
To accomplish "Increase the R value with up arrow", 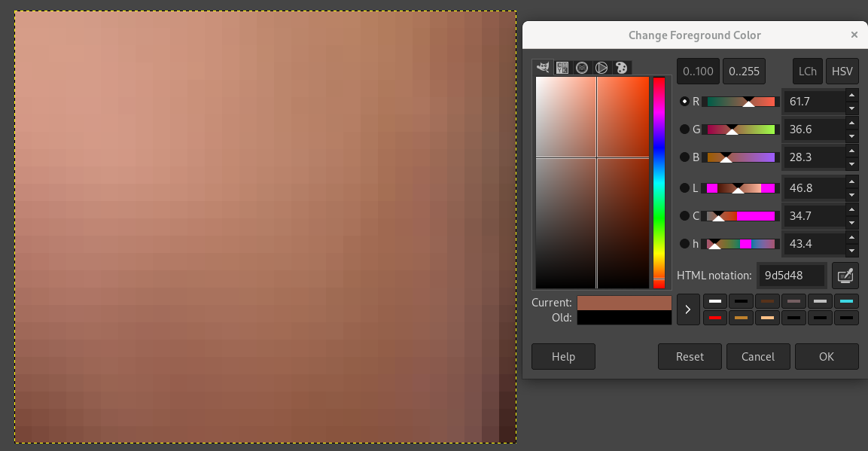I will coord(852,95).
